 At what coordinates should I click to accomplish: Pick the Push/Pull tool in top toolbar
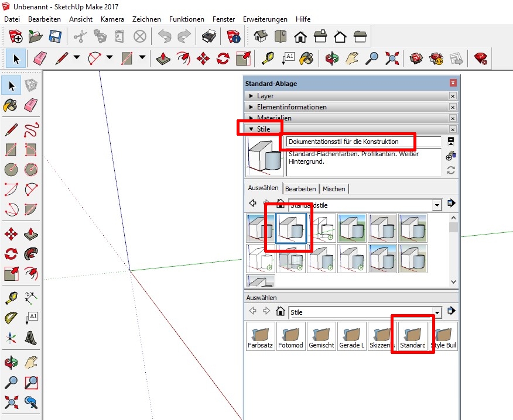[x=165, y=58]
